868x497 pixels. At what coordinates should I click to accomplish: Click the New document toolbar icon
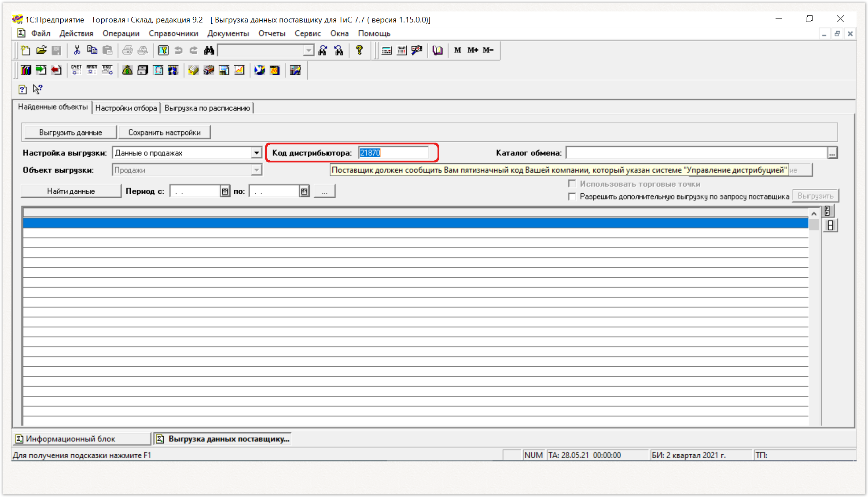(x=26, y=51)
